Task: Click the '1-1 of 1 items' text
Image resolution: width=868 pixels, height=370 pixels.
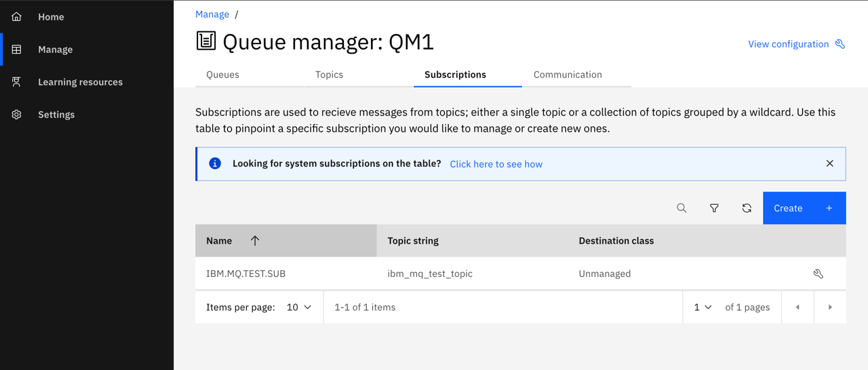Action: pyautogui.click(x=365, y=308)
